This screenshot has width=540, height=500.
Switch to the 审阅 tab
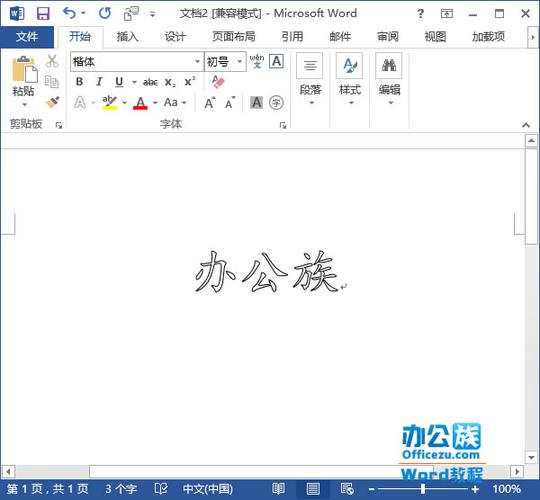[388, 37]
